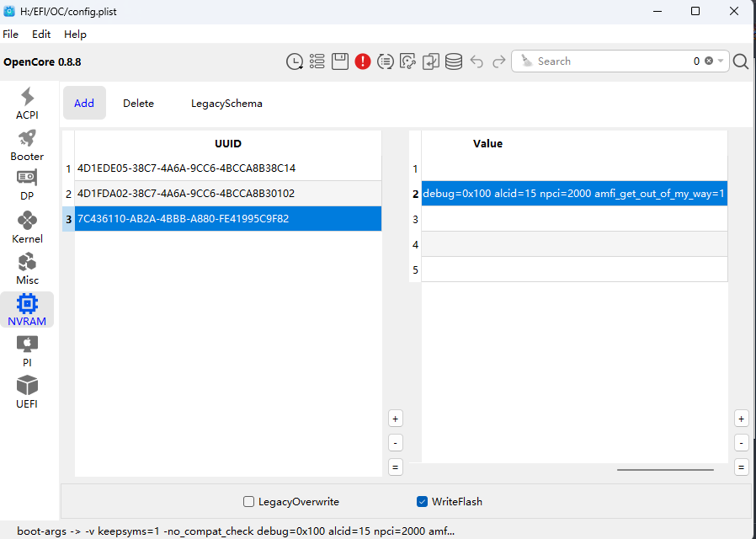Open the Kernel section in sidebar

27,227
